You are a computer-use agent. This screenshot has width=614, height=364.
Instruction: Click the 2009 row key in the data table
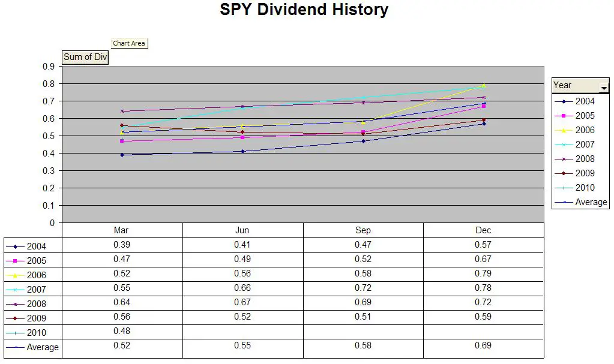tap(33, 318)
